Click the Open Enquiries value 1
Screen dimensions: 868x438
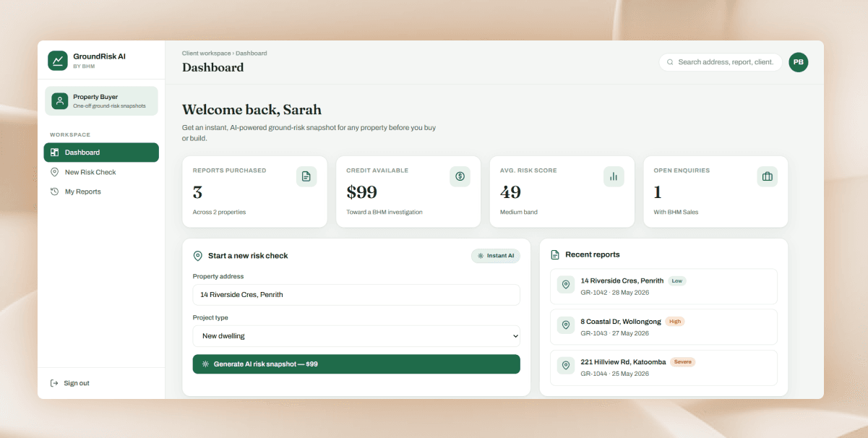[658, 192]
